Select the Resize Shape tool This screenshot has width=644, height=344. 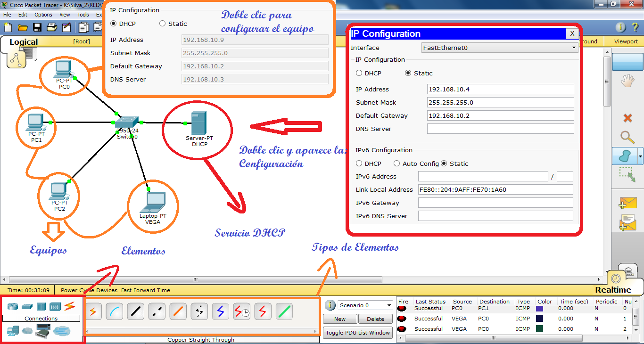[627, 175]
